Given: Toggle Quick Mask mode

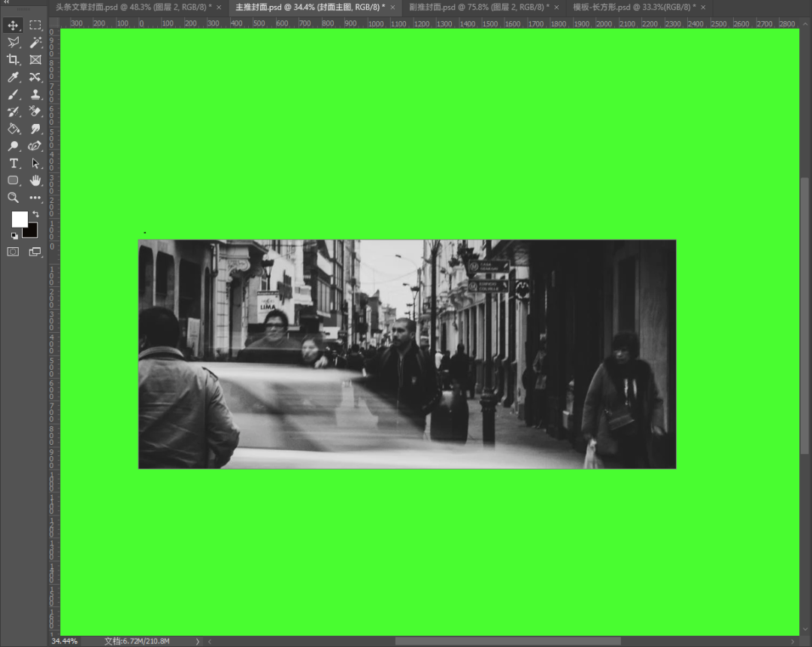Looking at the screenshot, I should click(13, 252).
